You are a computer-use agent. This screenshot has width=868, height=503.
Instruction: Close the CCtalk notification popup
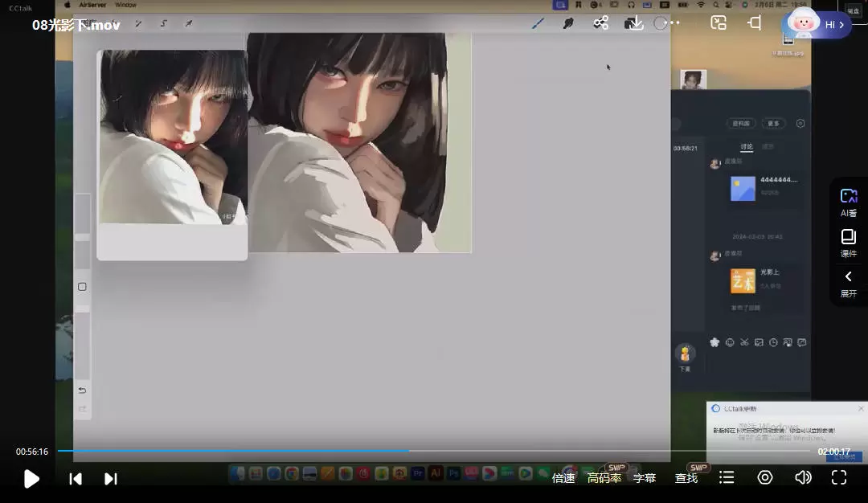(x=861, y=408)
